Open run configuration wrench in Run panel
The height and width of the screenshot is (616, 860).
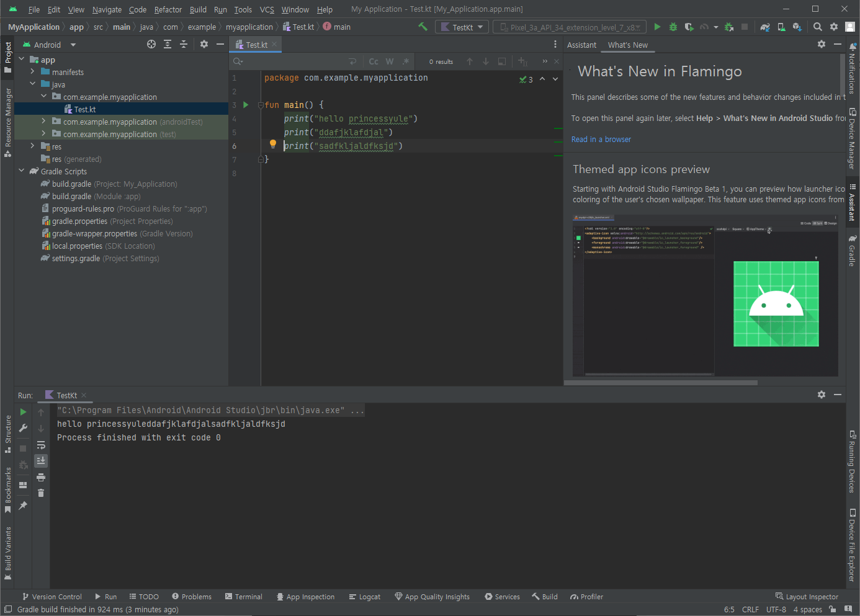pyautogui.click(x=23, y=428)
